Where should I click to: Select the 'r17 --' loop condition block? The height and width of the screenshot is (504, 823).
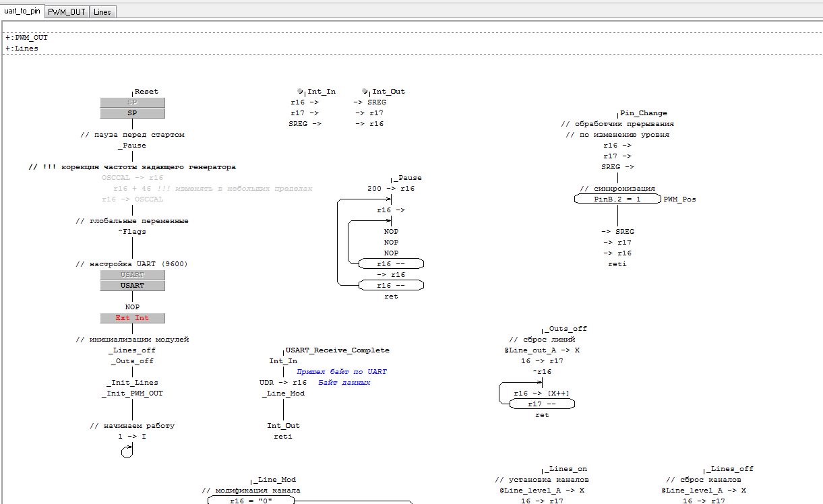(x=542, y=404)
